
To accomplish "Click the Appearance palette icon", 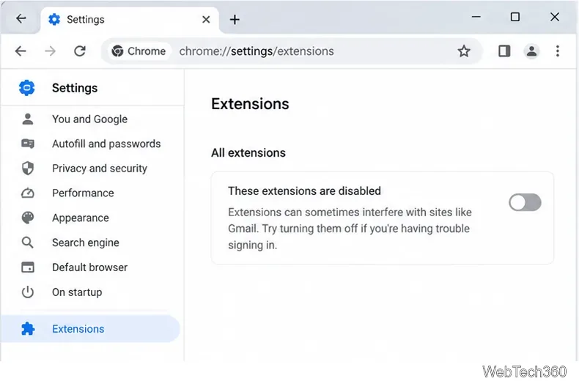I will 28,218.
